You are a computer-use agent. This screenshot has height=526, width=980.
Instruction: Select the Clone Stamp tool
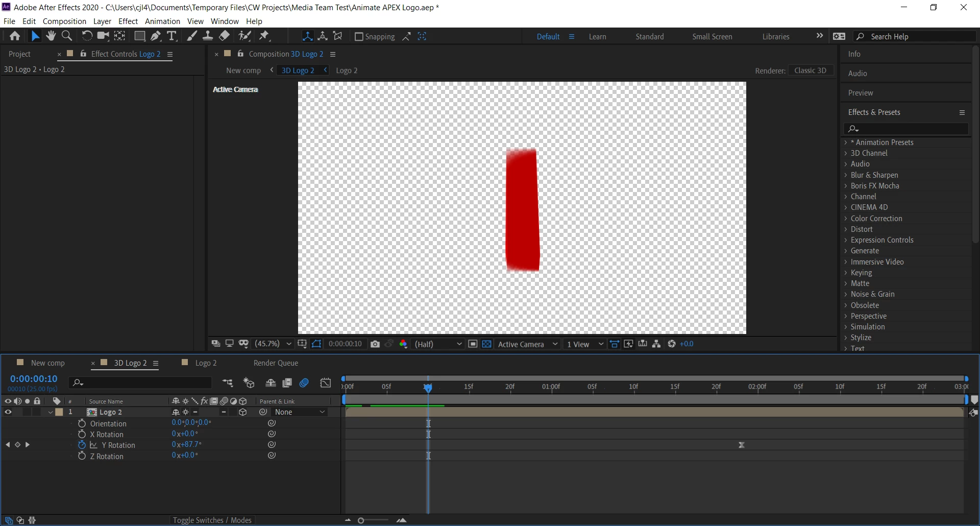pyautogui.click(x=208, y=36)
